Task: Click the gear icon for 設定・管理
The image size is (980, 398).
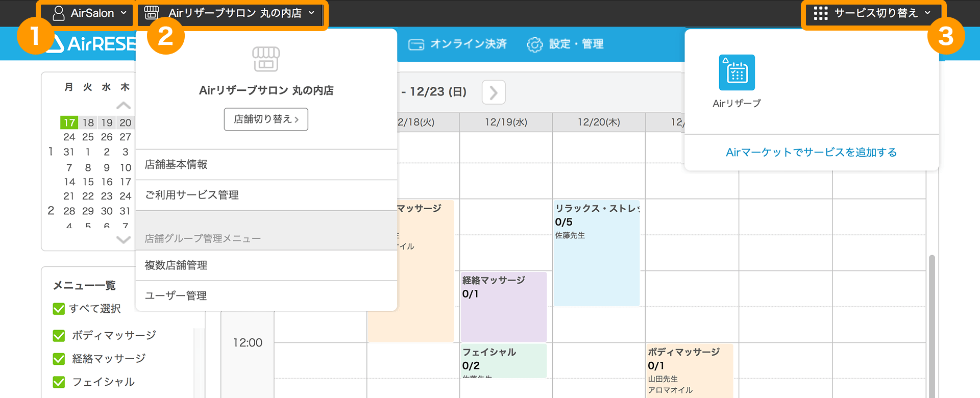Action: click(535, 45)
